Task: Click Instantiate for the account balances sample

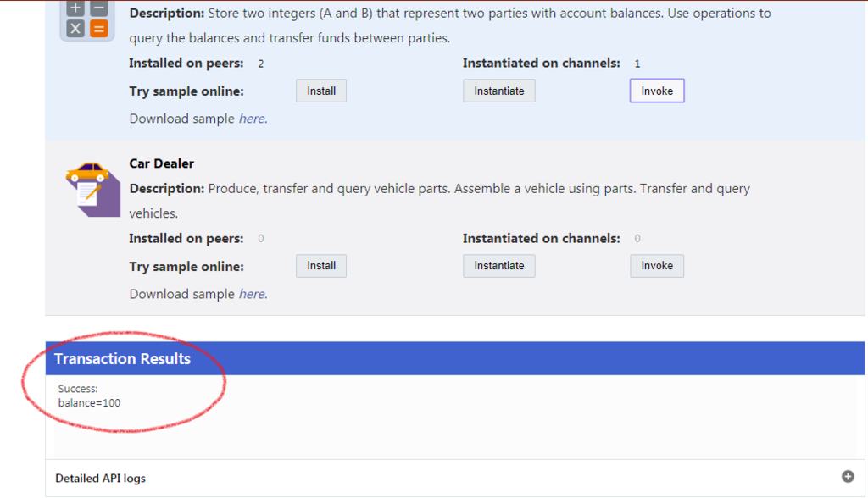Action: click(498, 91)
